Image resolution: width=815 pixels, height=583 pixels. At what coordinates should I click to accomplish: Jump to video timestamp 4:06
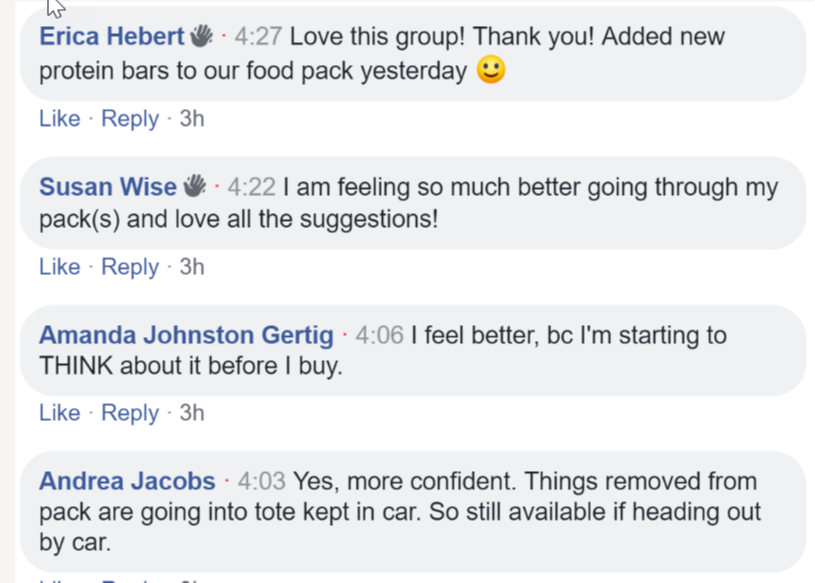[379, 335]
